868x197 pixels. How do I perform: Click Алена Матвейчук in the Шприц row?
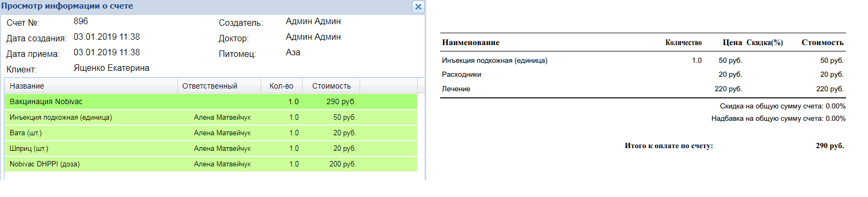[x=223, y=148]
